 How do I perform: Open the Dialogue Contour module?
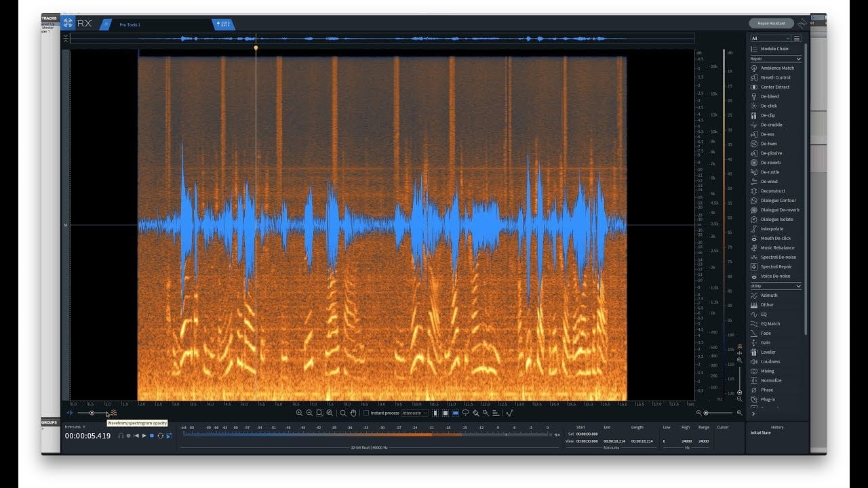tap(772, 201)
